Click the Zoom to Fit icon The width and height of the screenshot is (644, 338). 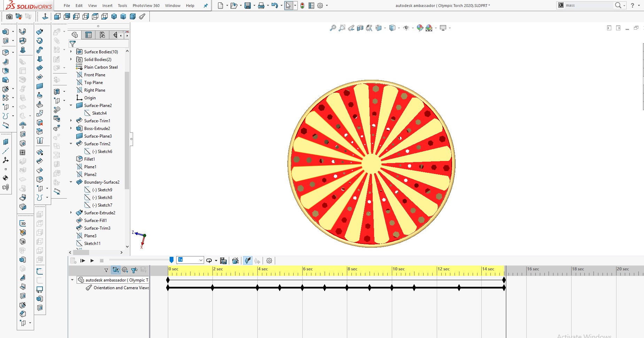(x=333, y=28)
